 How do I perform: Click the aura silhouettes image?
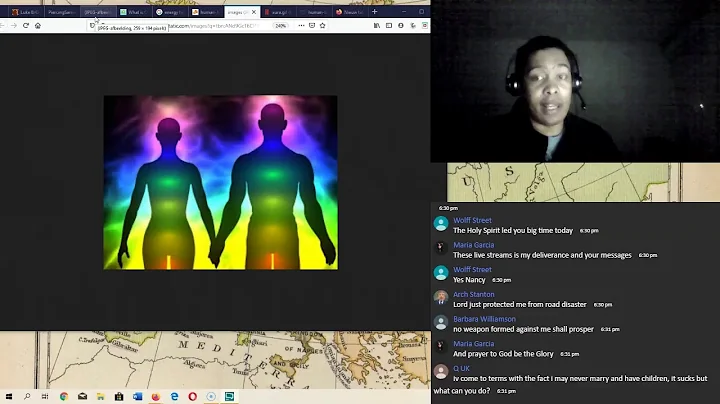(220, 182)
